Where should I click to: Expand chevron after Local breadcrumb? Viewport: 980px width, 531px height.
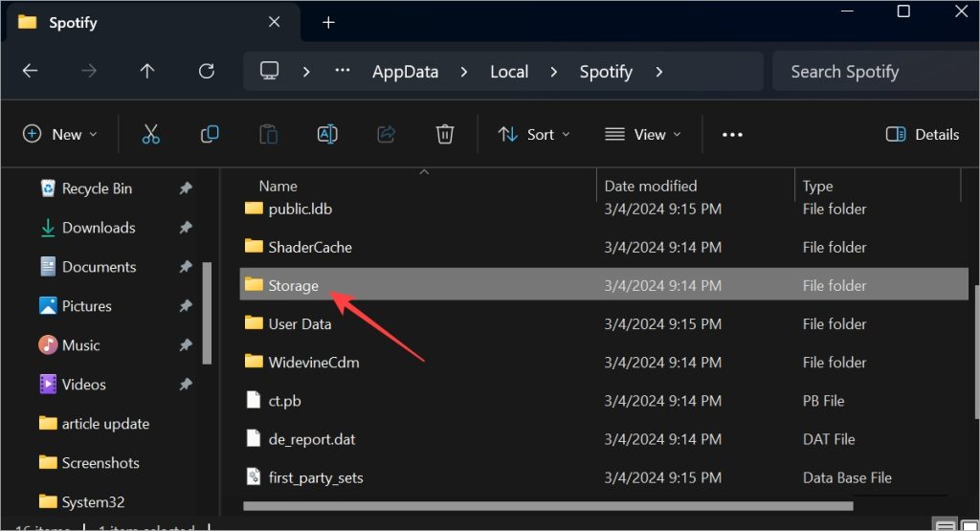554,72
